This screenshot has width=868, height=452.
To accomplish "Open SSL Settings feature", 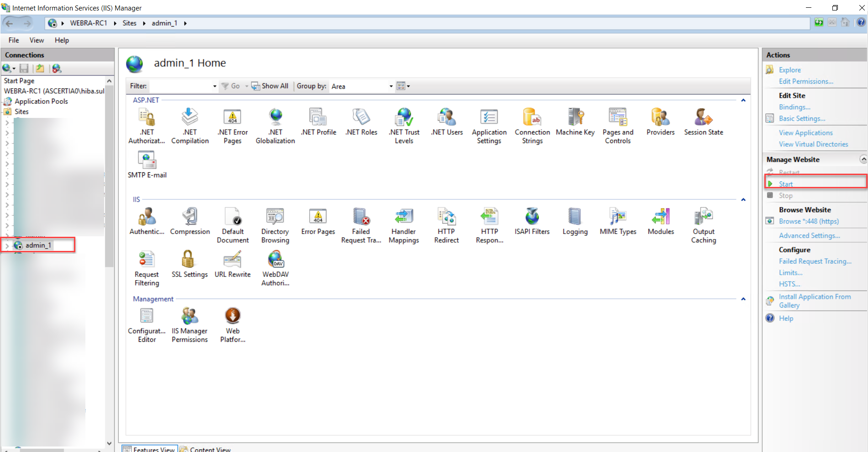I will (189, 264).
